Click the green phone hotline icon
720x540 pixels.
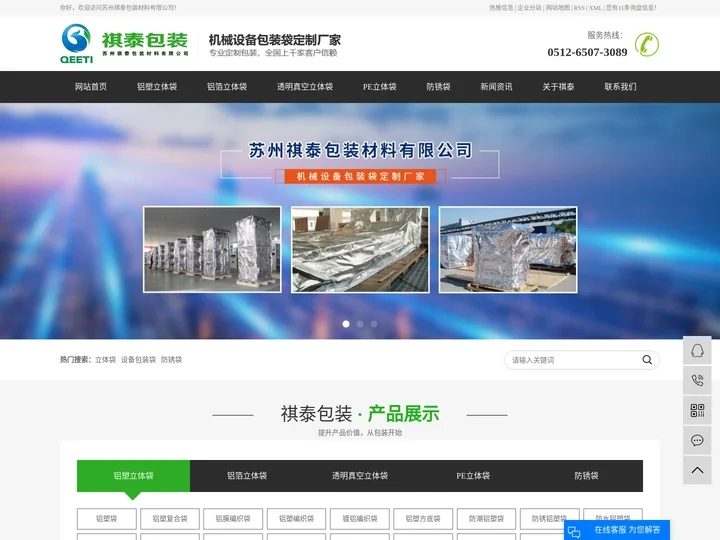click(647, 45)
